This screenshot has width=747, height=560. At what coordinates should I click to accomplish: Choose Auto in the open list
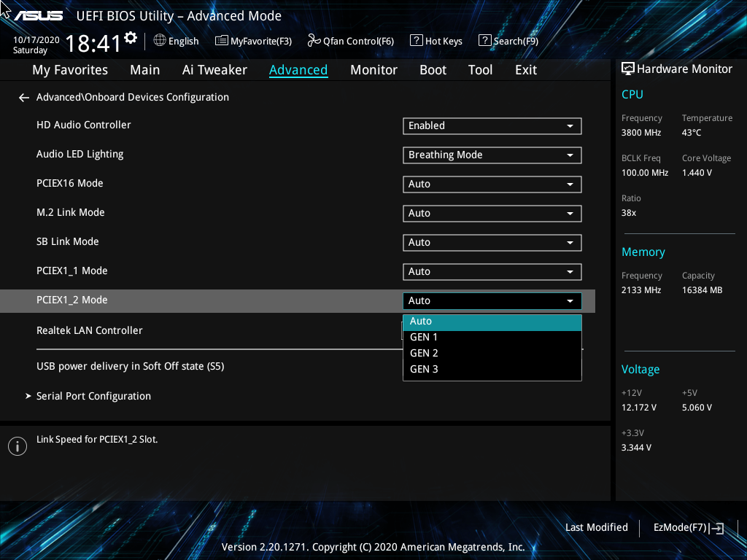coord(492,322)
